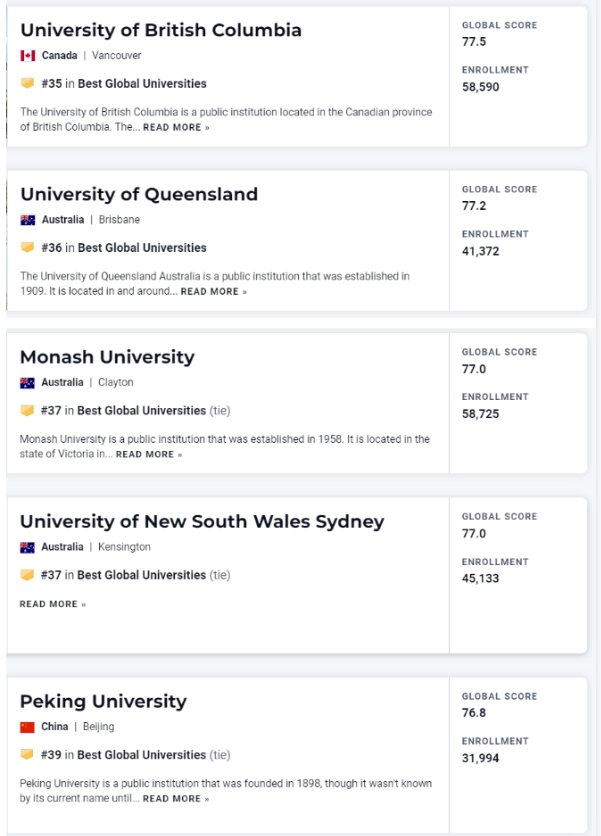Open University of New South Wales Sydney
601x836 pixels.
point(202,522)
